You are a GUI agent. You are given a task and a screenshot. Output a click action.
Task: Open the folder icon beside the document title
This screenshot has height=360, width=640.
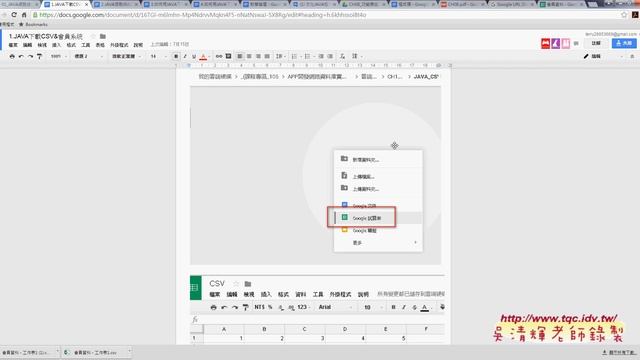click(x=103, y=36)
